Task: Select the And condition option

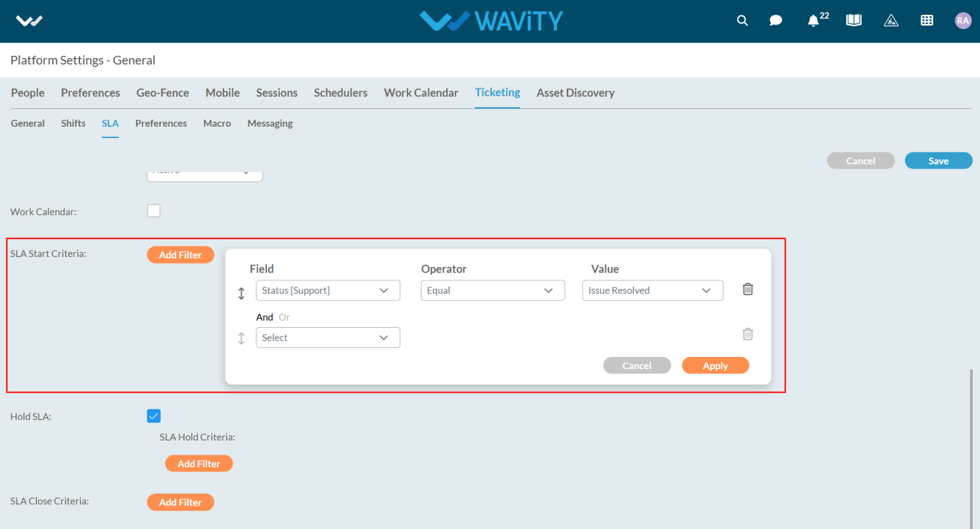Action: click(x=264, y=317)
